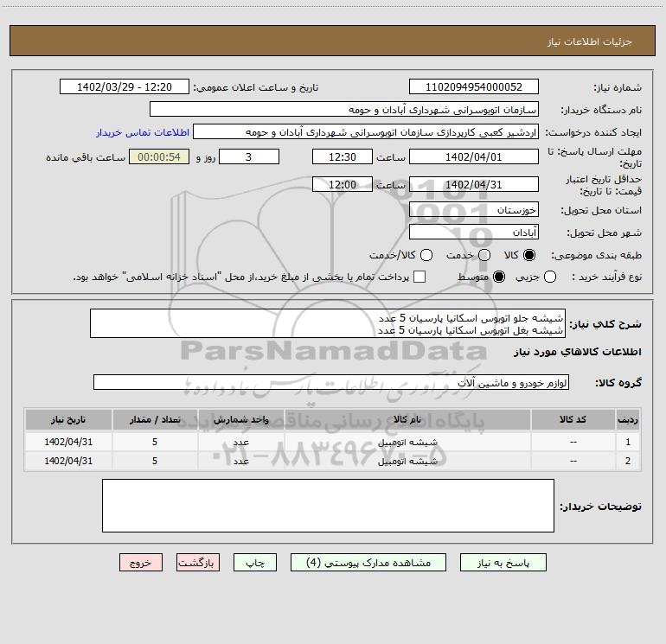
Task: Open the اطلاعات تماس خریدار link
Action: click(143, 132)
